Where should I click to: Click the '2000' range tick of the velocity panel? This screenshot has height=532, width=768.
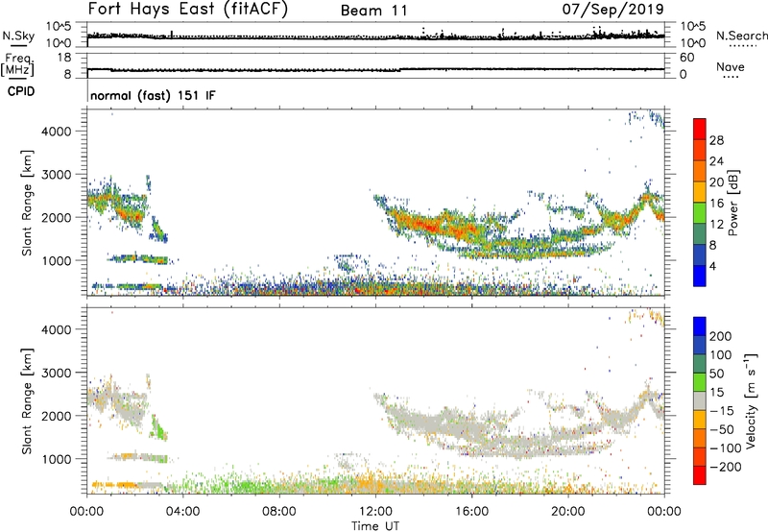pos(57,416)
